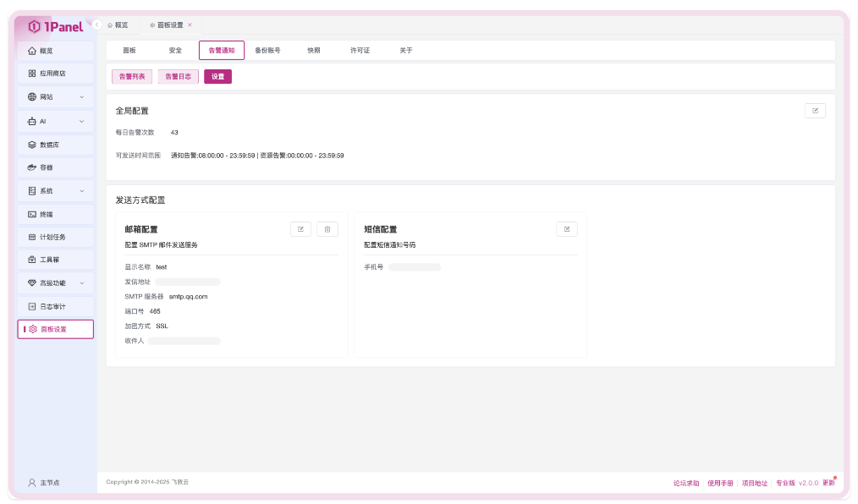This screenshot has width=858, height=504.
Task: Click the edit icon in email config card
Action: 300,229
